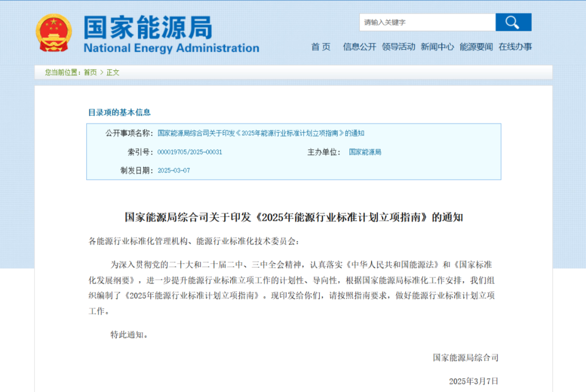This screenshot has height=392, width=586.
Task: Click the signature 国家能源局综合司
Action: coord(466,358)
